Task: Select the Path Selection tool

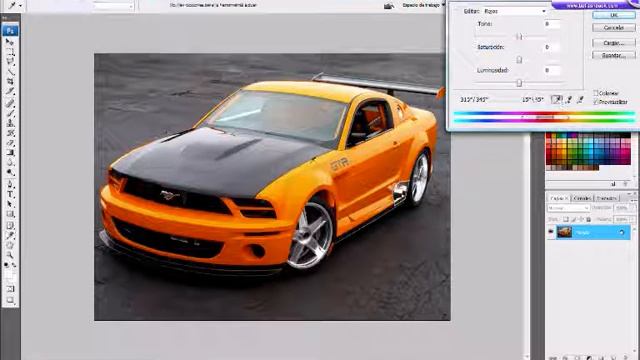Action: coord(10,204)
